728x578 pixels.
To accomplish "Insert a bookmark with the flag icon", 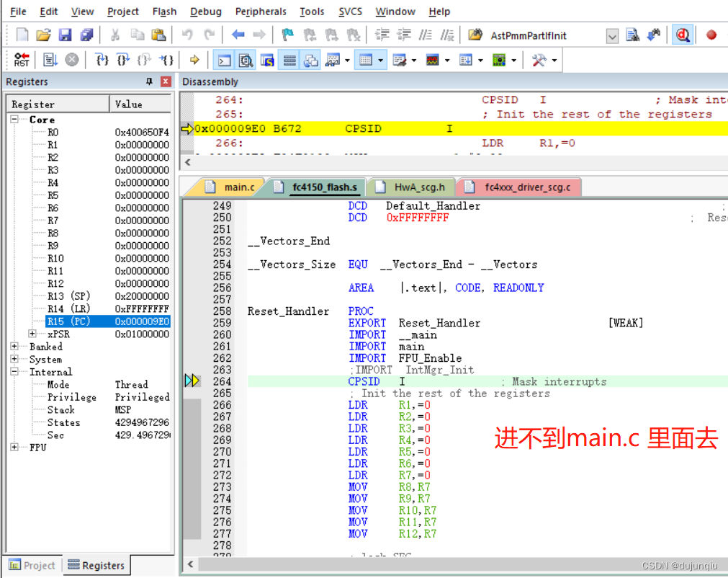I will tap(288, 35).
